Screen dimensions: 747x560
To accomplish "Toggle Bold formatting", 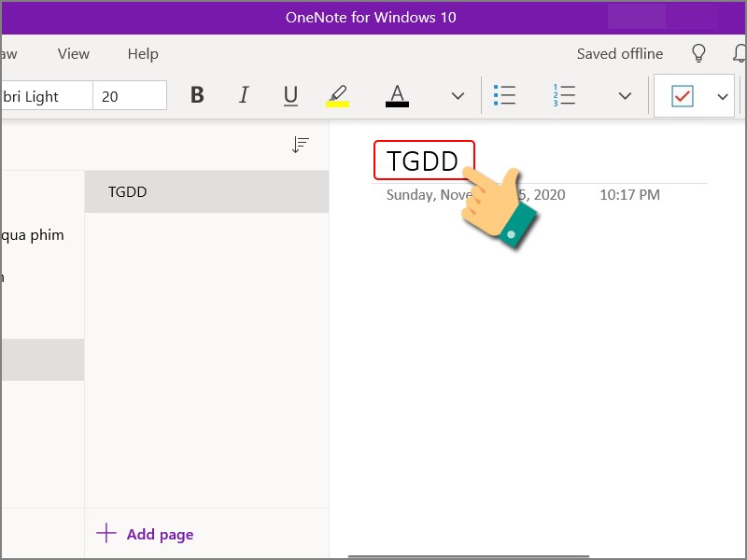I will click(197, 95).
